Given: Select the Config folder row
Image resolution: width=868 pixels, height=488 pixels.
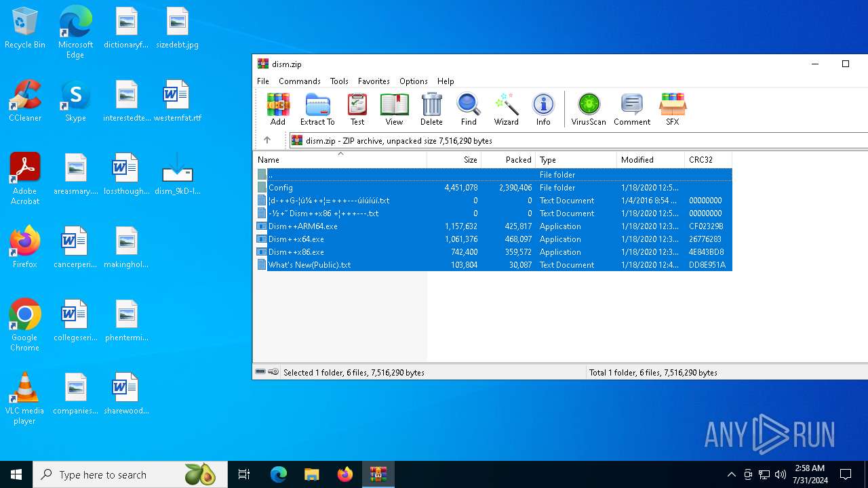Looking at the screenshot, I should (494, 188).
